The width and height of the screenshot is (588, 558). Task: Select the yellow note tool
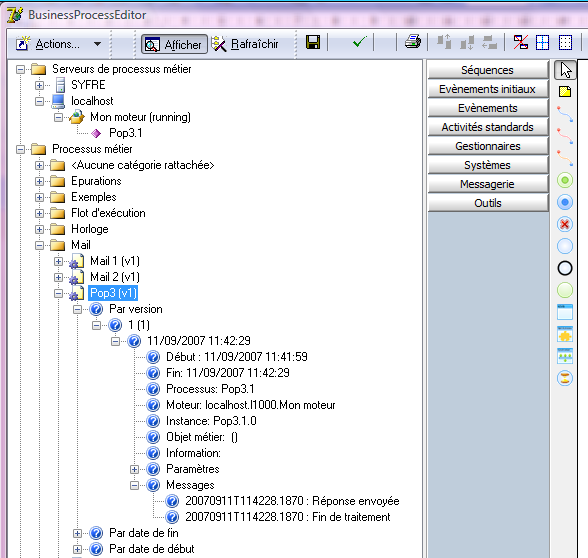(x=565, y=92)
